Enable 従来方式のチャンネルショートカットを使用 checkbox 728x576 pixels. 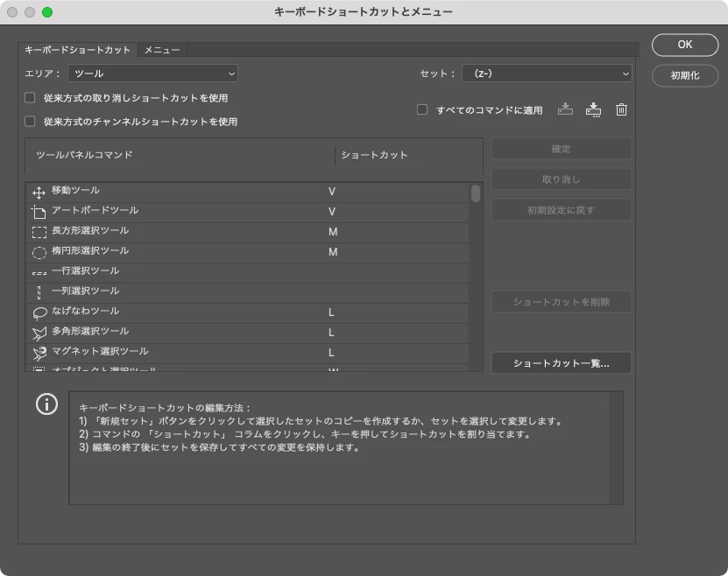click(x=30, y=121)
